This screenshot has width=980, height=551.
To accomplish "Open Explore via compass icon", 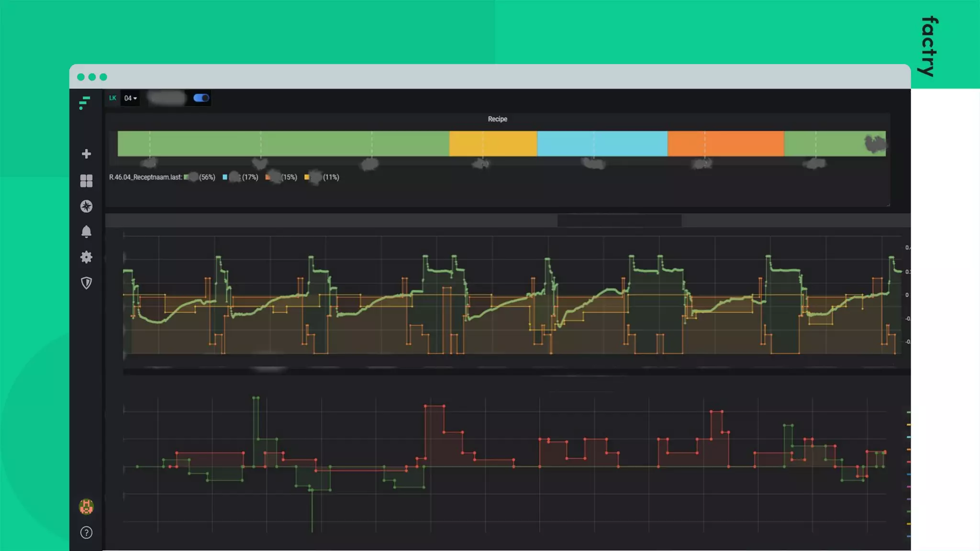I will 86,207.
